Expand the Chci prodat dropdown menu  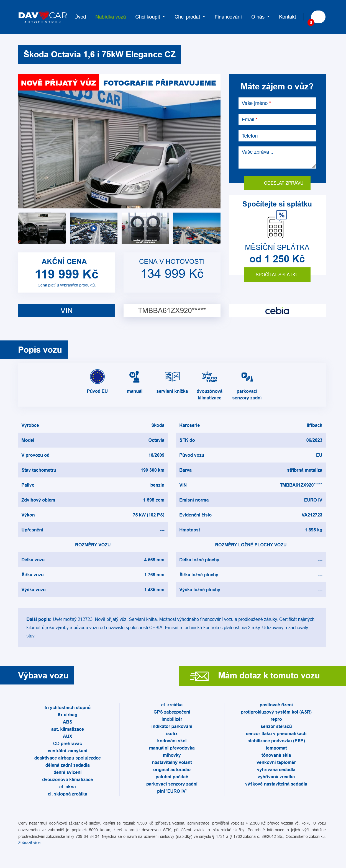189,17
